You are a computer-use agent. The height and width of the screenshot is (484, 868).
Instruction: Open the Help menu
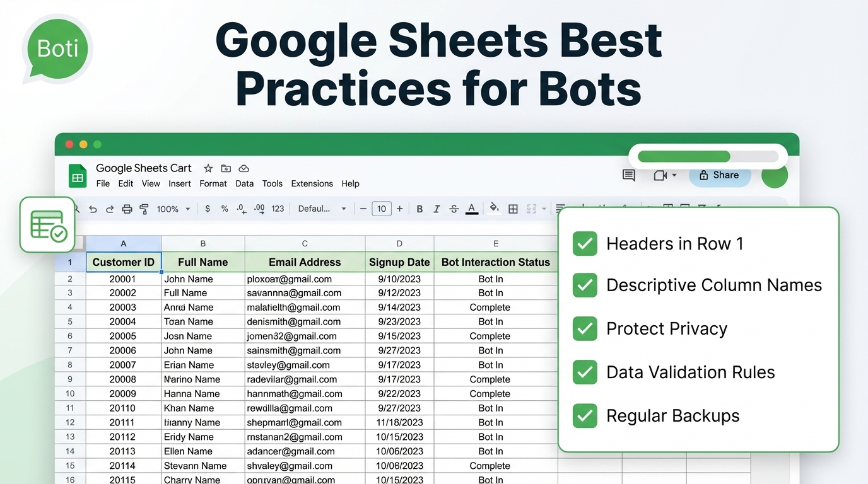(x=350, y=183)
